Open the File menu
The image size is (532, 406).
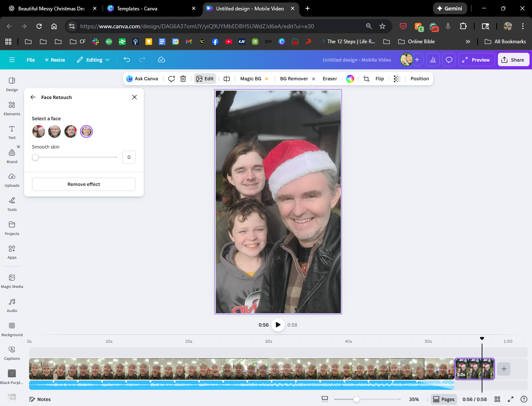(31, 60)
